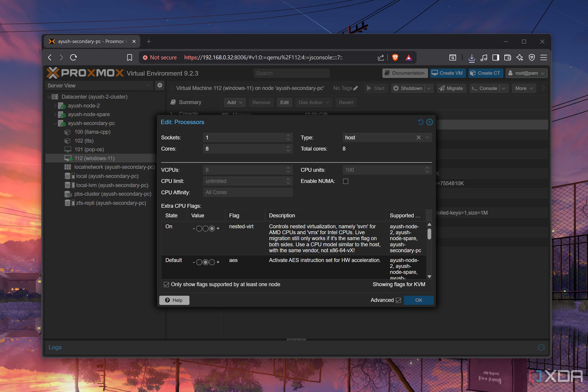Collapse the ayush-secondary-pc tree node
588x392 pixels.
point(55,123)
